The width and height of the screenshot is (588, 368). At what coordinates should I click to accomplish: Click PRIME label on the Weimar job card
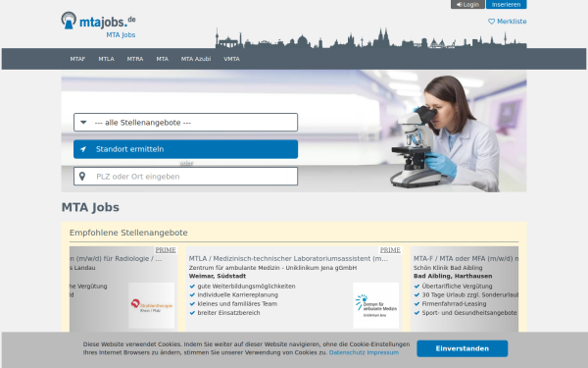click(x=390, y=250)
